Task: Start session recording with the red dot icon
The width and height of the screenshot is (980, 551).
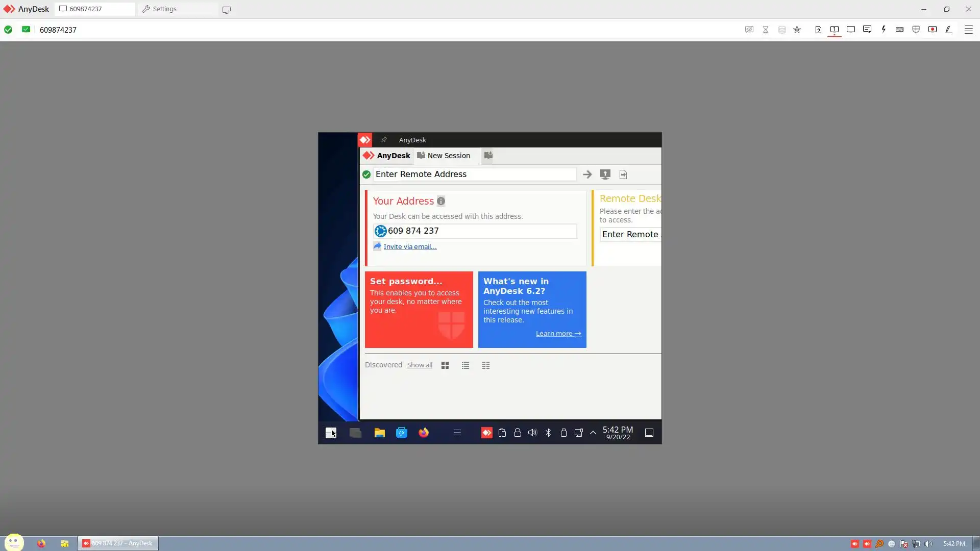Action: 933,30
